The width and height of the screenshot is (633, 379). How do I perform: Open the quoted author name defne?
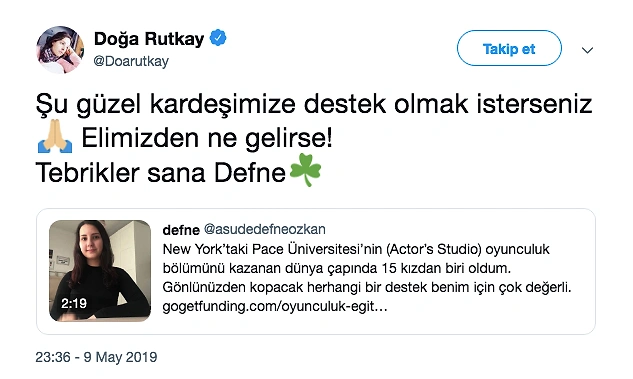tap(181, 230)
